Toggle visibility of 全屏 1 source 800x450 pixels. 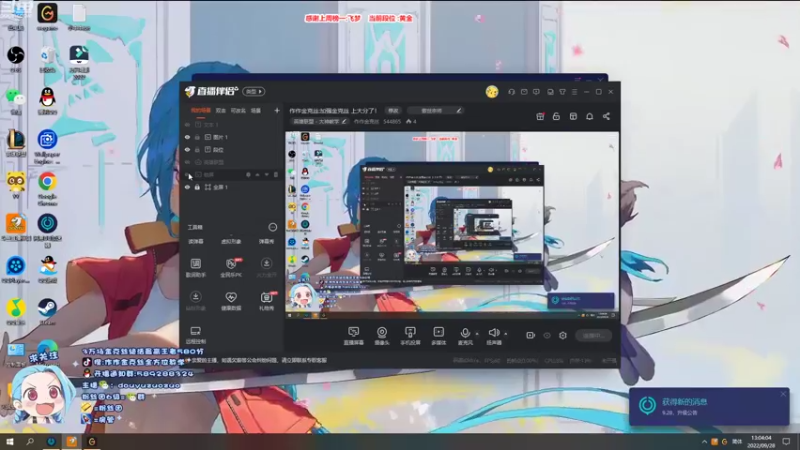(187, 187)
